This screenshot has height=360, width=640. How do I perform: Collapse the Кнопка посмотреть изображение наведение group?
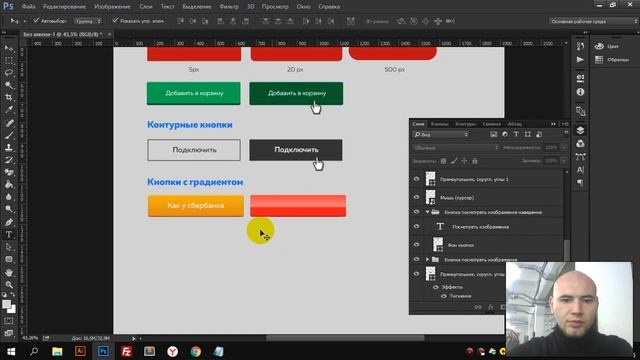pyautogui.click(x=427, y=212)
